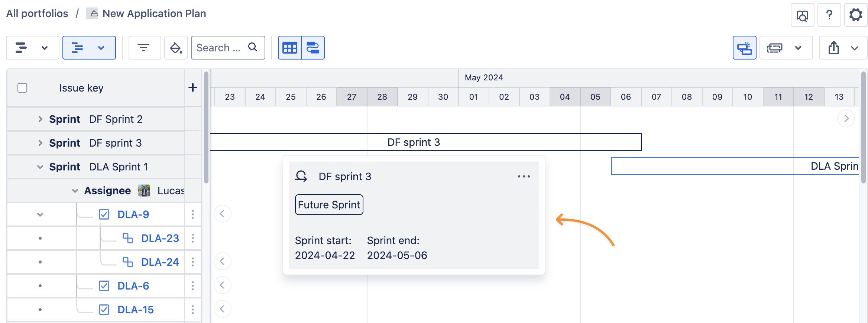Screen dimensions: 868x323
Task: Switch to the Gantt timeline view
Action: pos(313,48)
